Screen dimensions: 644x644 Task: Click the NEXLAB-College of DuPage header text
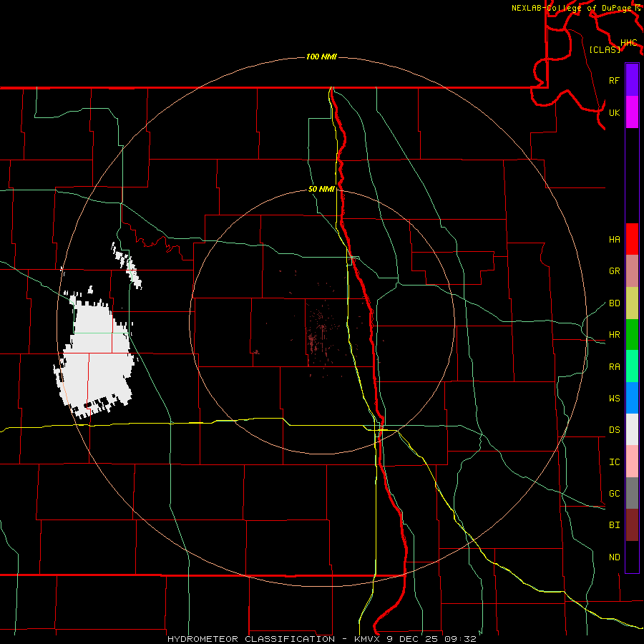pyautogui.click(x=571, y=8)
